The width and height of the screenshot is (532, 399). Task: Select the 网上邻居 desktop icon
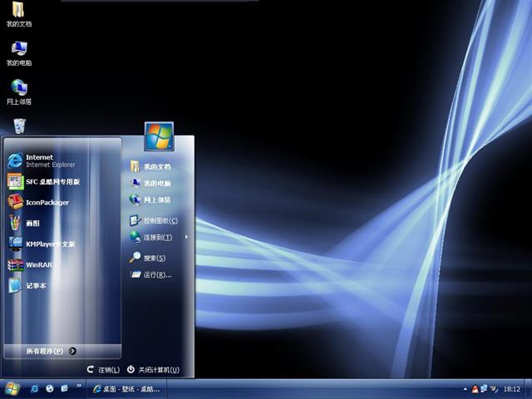19,92
